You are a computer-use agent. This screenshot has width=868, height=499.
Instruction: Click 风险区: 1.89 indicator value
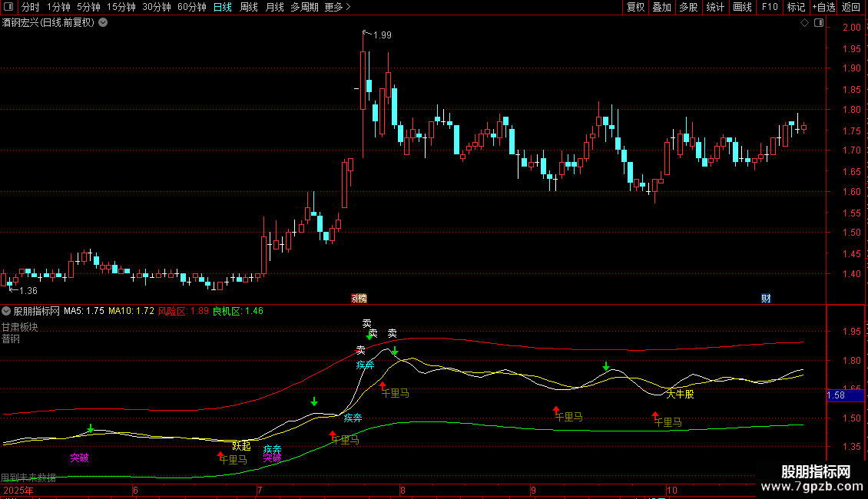point(184,311)
